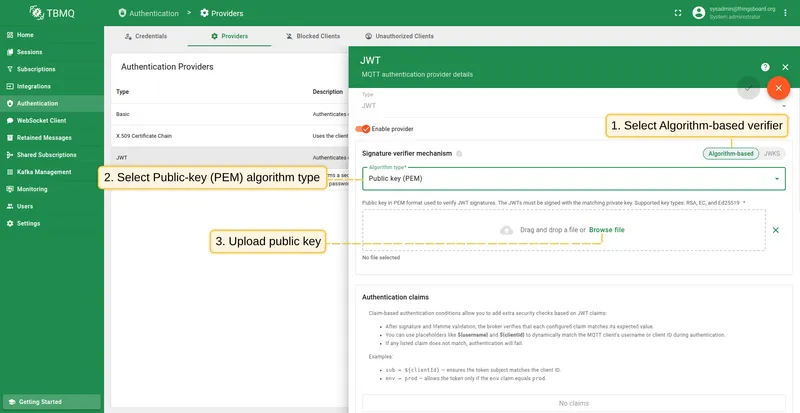
Task: Click the Getting Started graduation cap icon
Action: 12,402
